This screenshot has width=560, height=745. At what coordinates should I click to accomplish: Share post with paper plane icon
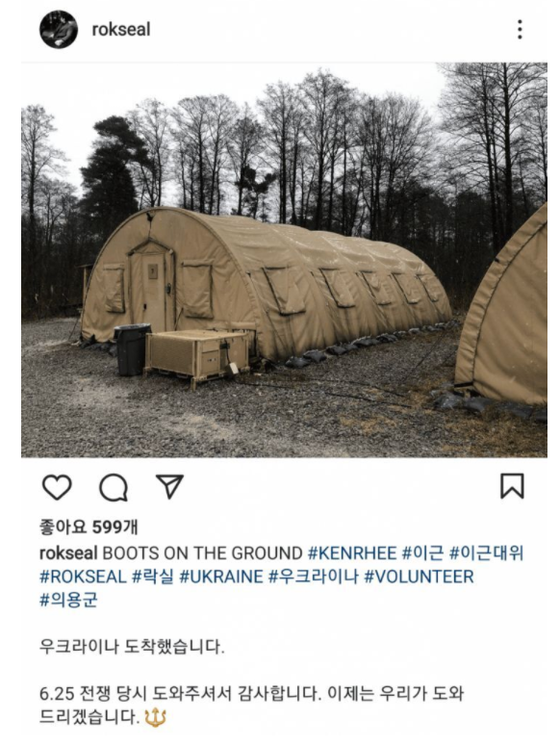(169, 486)
